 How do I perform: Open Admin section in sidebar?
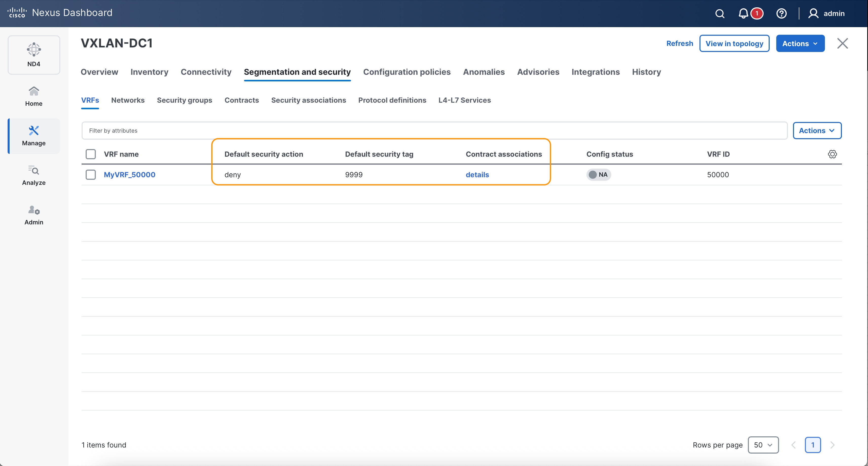pos(34,215)
